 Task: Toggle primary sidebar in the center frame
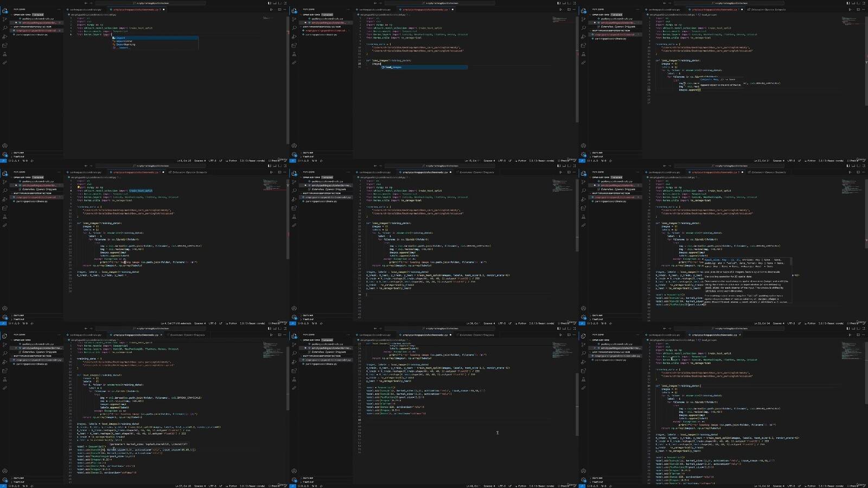tap(559, 166)
